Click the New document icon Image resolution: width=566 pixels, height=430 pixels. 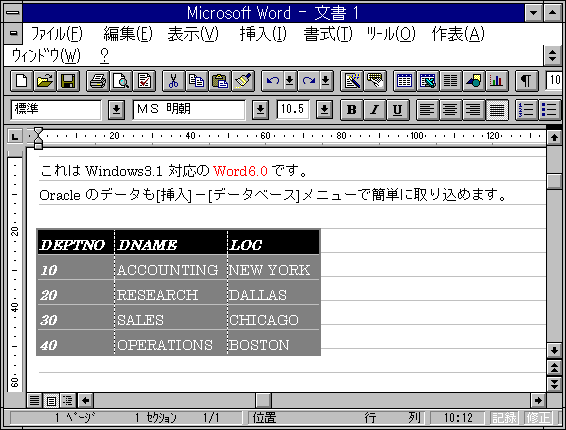click(22, 81)
